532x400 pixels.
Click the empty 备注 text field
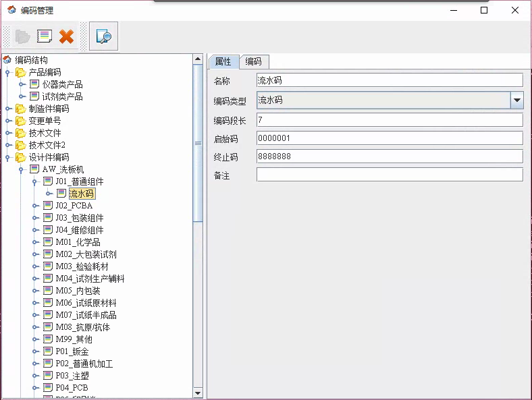click(x=390, y=175)
